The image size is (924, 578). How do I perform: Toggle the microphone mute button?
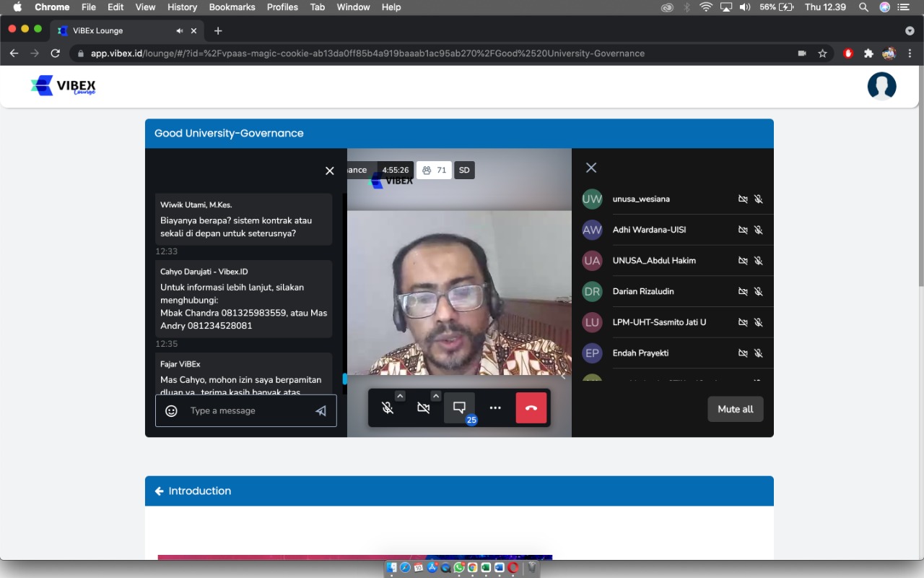(x=388, y=407)
